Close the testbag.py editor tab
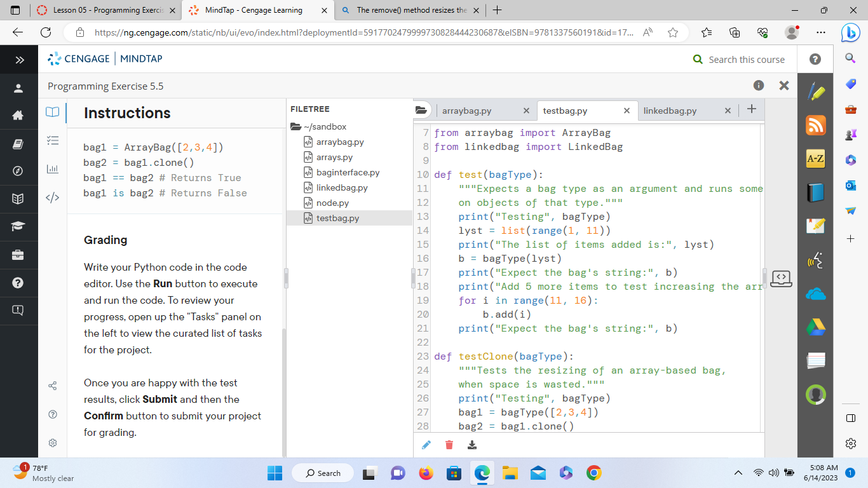Viewport: 868px width, 488px height. point(627,111)
